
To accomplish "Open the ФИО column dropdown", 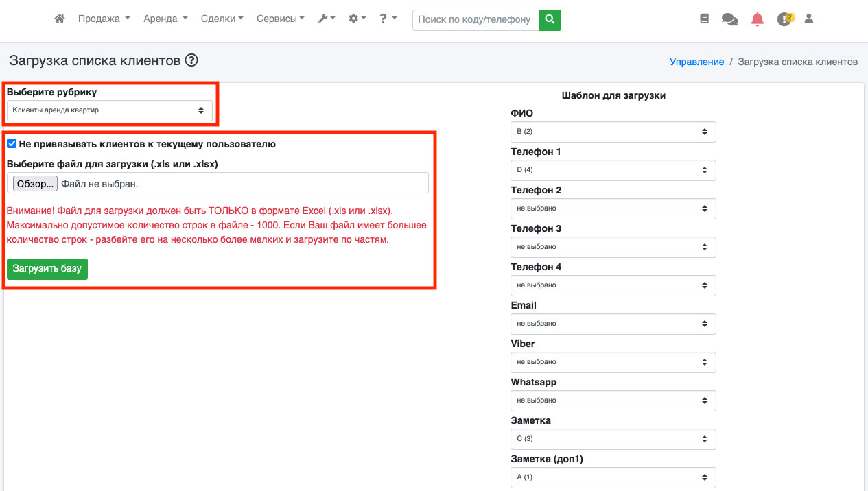I will (x=613, y=132).
